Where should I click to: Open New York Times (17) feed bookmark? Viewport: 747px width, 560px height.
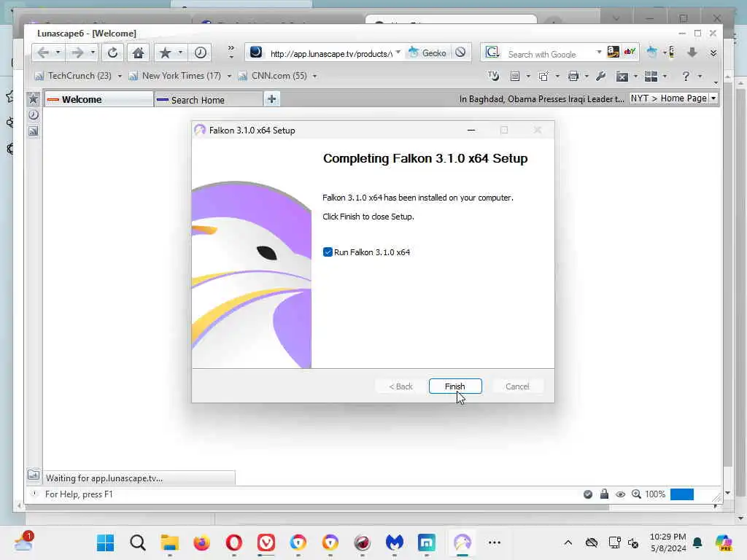click(175, 76)
